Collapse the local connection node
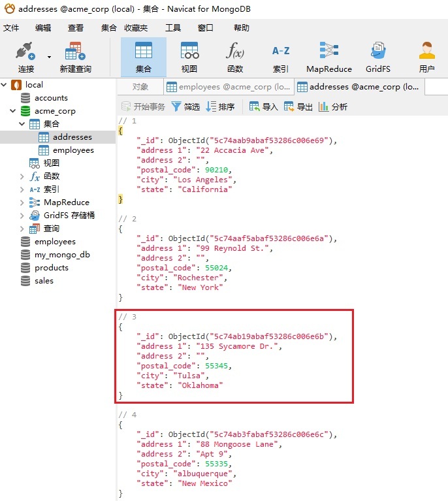 [4, 85]
